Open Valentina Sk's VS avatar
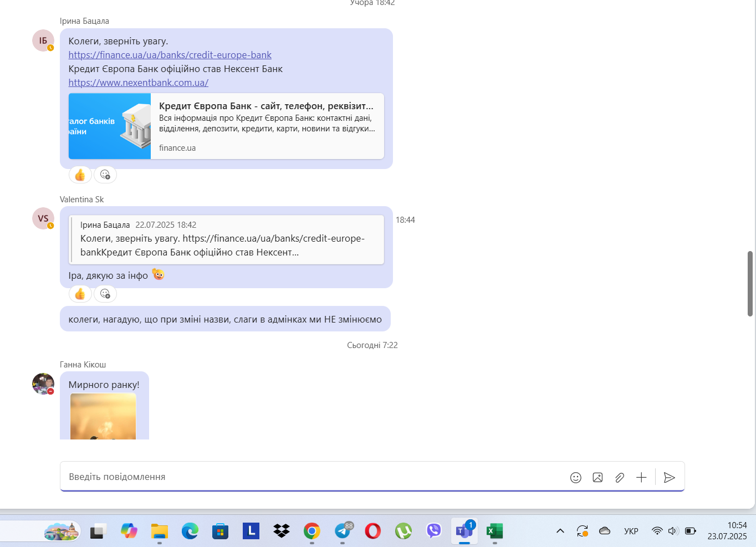 pyautogui.click(x=43, y=218)
